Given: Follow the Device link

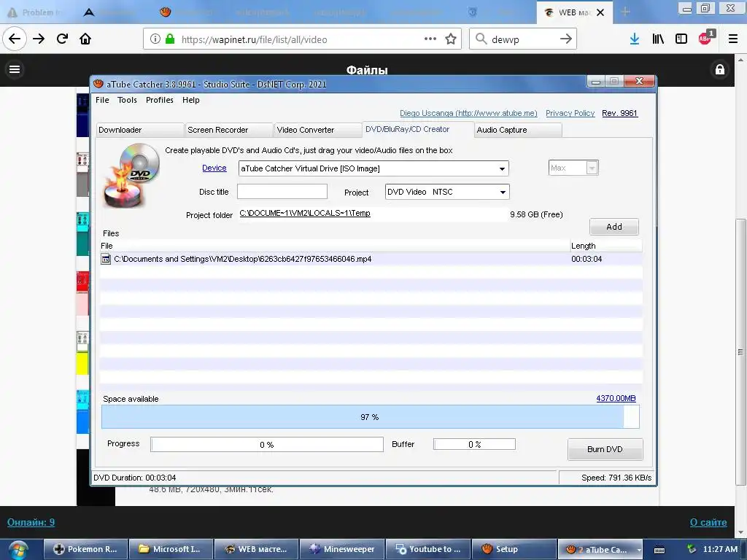Looking at the screenshot, I should tap(214, 168).
